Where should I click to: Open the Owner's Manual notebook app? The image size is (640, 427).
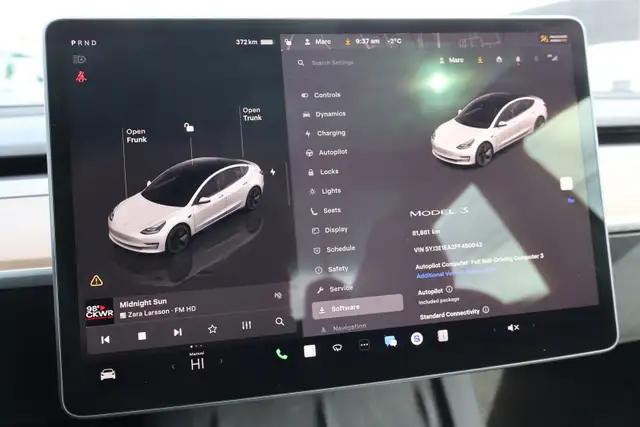[x=442, y=336]
